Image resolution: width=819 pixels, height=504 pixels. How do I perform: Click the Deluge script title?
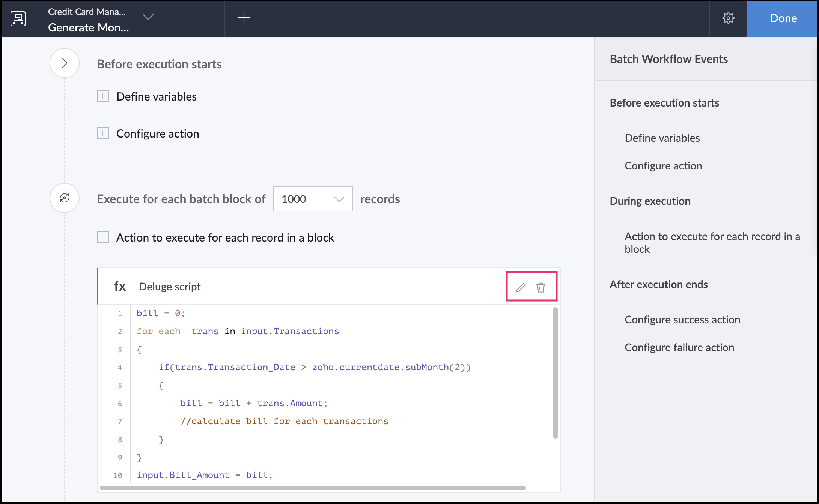pyautogui.click(x=170, y=286)
